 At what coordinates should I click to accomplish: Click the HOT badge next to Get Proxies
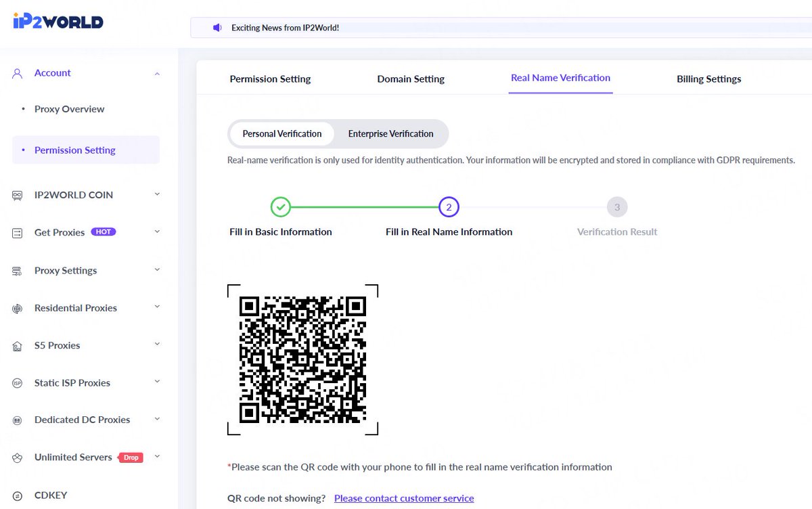pos(104,231)
